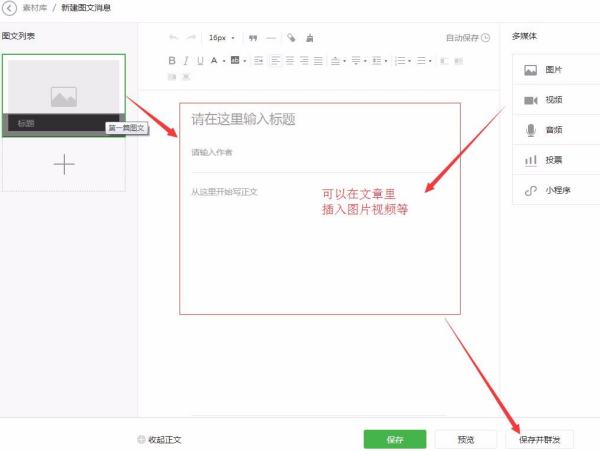
Task: Click the 多媒体 panel heading
Action: pyautogui.click(x=524, y=36)
